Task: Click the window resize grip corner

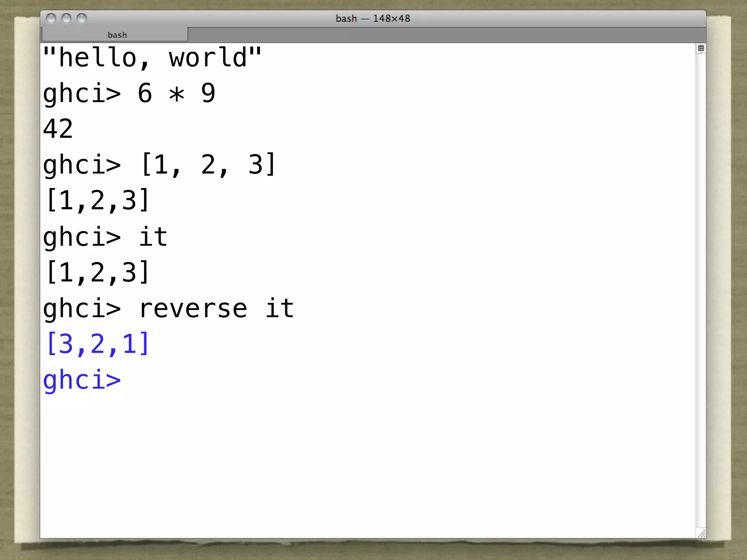Action: [701, 533]
